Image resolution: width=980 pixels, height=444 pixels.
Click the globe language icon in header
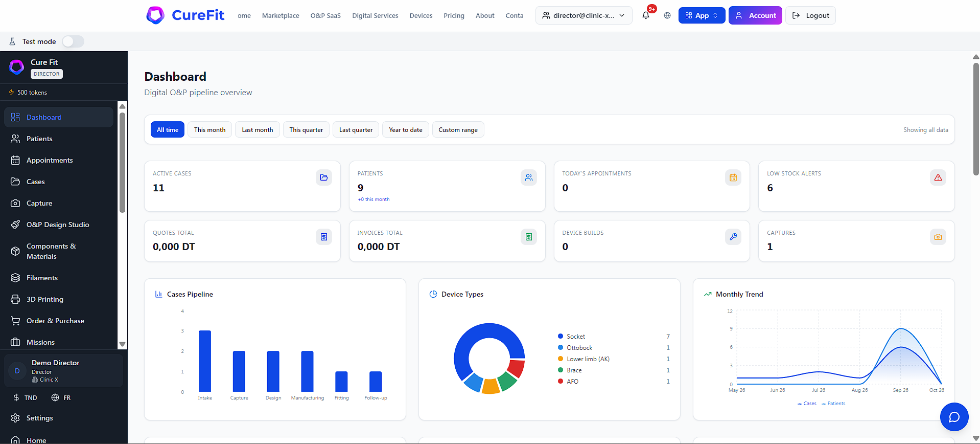point(667,15)
